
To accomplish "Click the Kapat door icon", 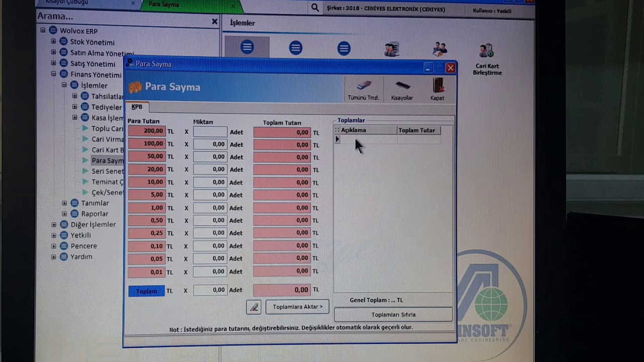I will [x=438, y=85].
